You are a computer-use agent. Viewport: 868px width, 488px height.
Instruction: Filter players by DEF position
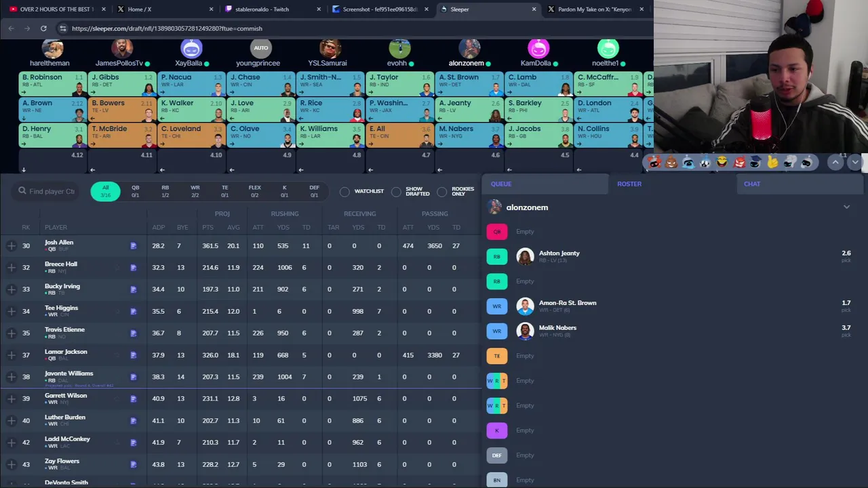coord(314,192)
